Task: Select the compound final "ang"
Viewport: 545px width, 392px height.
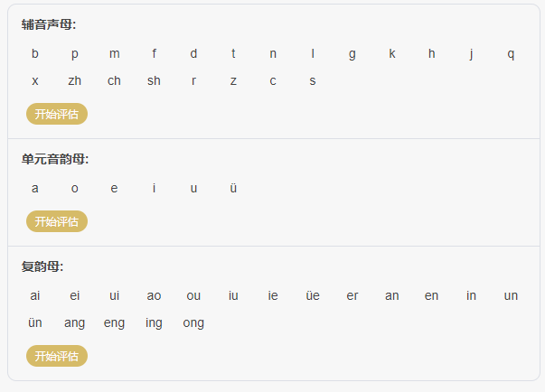Action: (x=74, y=322)
